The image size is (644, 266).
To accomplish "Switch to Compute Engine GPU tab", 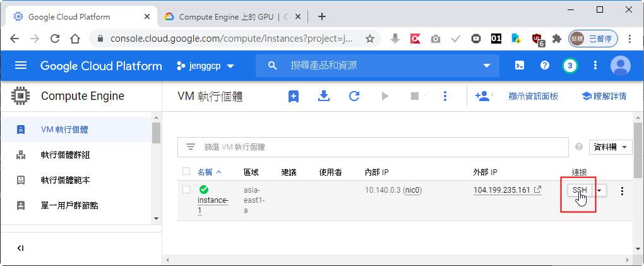I will 232,17.
